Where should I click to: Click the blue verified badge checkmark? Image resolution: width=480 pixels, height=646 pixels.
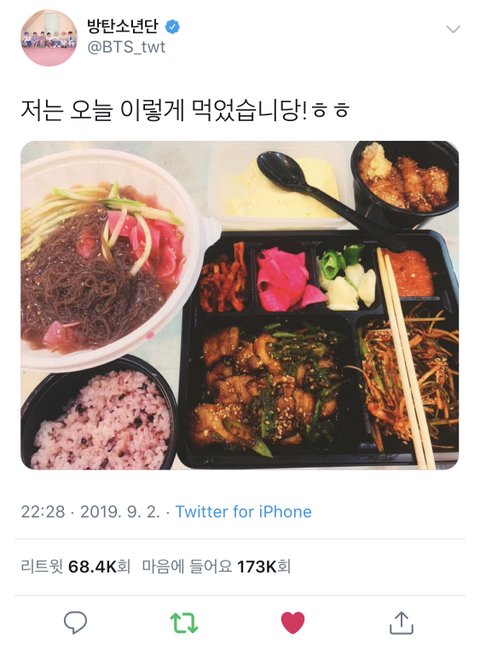tap(172, 27)
